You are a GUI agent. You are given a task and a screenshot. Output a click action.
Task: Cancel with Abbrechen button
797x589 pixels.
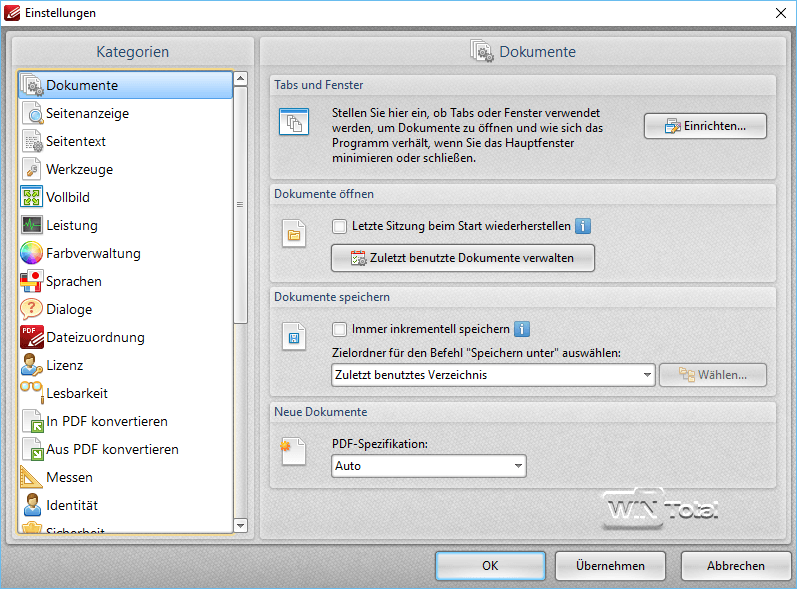(x=735, y=566)
